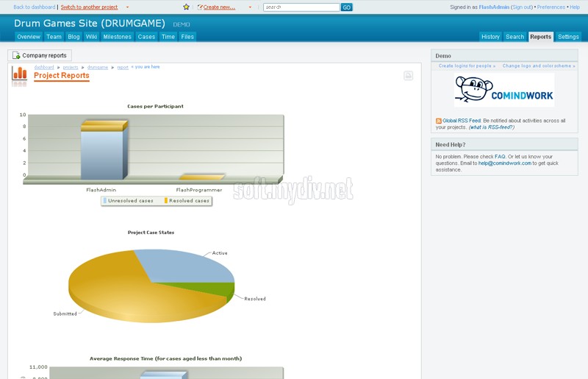Open the Settings tab
The height and width of the screenshot is (379, 588).
pos(568,37)
